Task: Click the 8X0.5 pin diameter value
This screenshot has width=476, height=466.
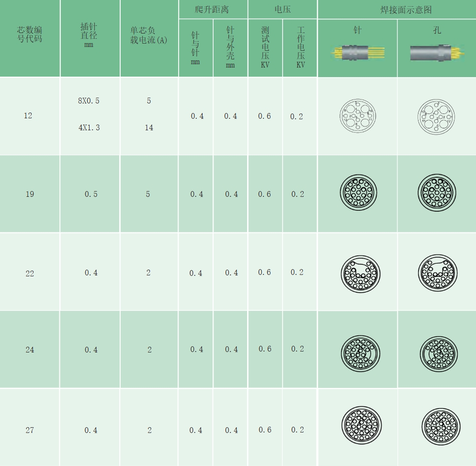Action: click(89, 101)
